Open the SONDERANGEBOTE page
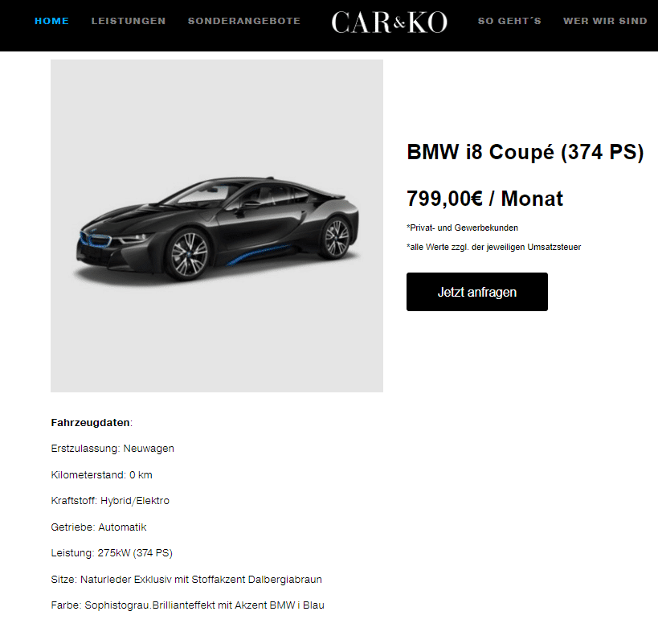The image size is (658, 644). coord(244,21)
